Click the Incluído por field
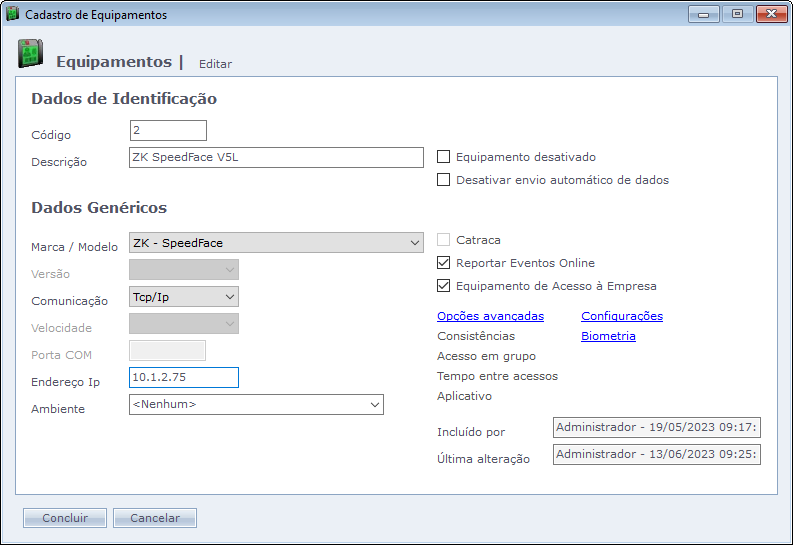Viewport: 793px width, 545px height. tap(656, 428)
